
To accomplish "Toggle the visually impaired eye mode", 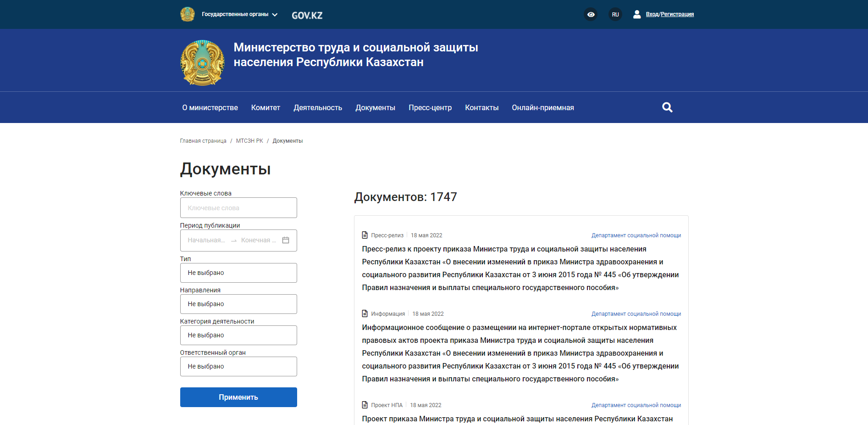I will [x=591, y=14].
